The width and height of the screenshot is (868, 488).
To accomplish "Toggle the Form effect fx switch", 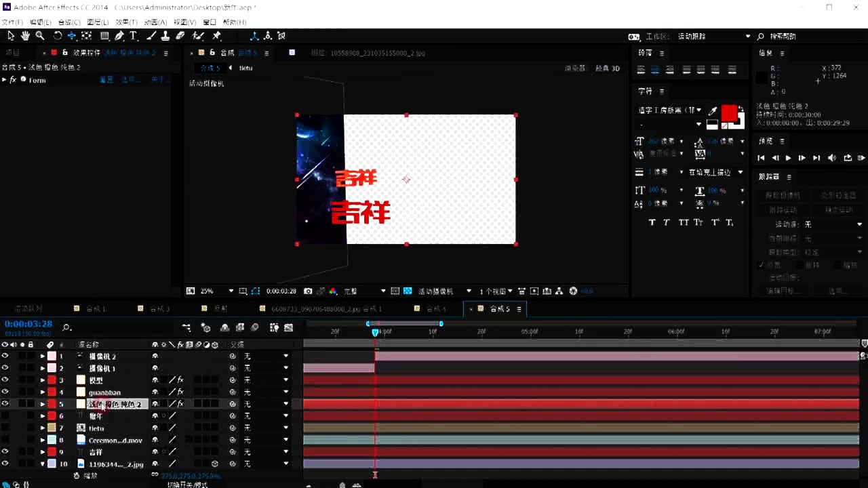I will coord(13,80).
